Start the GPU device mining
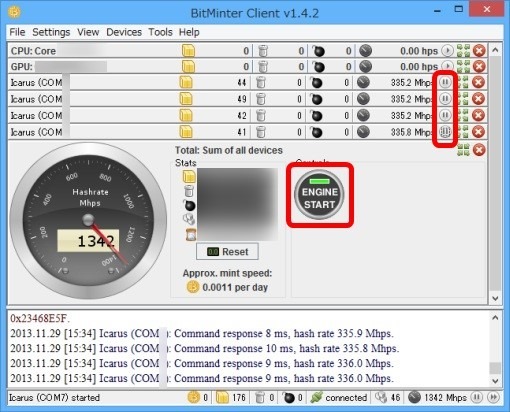 [447, 66]
